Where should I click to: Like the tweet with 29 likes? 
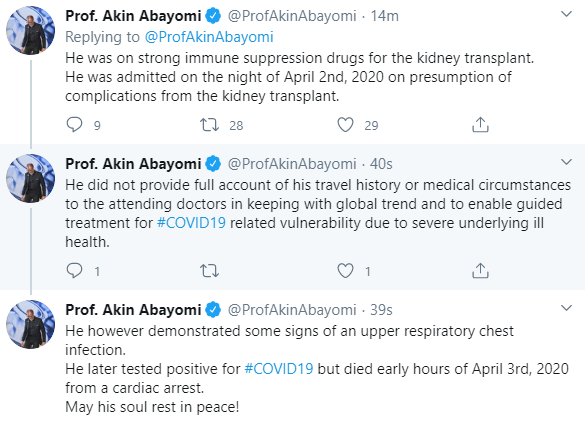[x=345, y=125]
